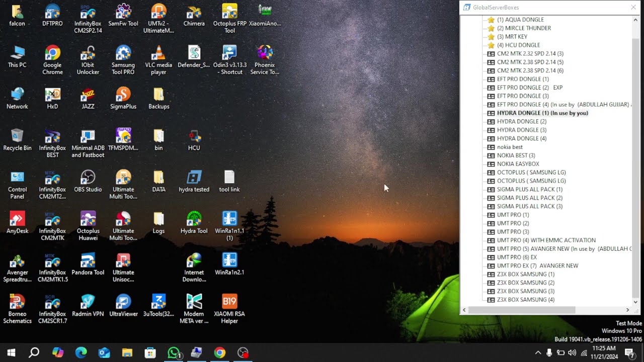Viewport: 644px width, 362px height.
Task: Open the Recycle Bin
Action: click(17, 140)
